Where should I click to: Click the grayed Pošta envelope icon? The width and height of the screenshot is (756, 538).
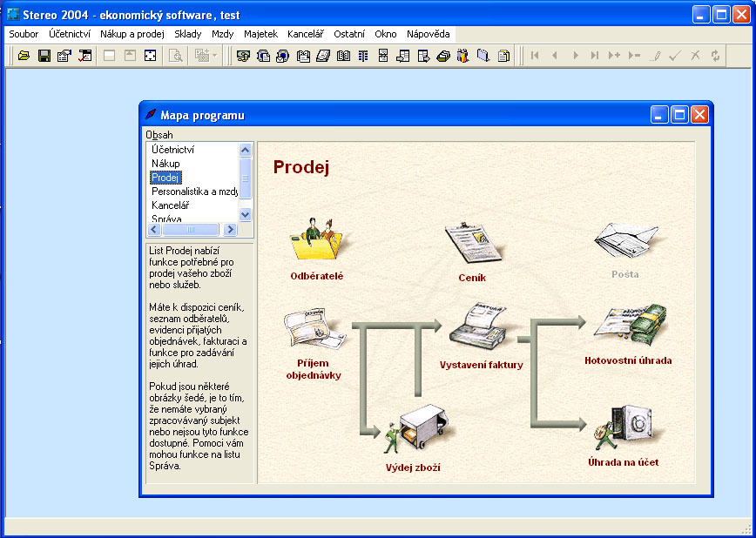626,240
